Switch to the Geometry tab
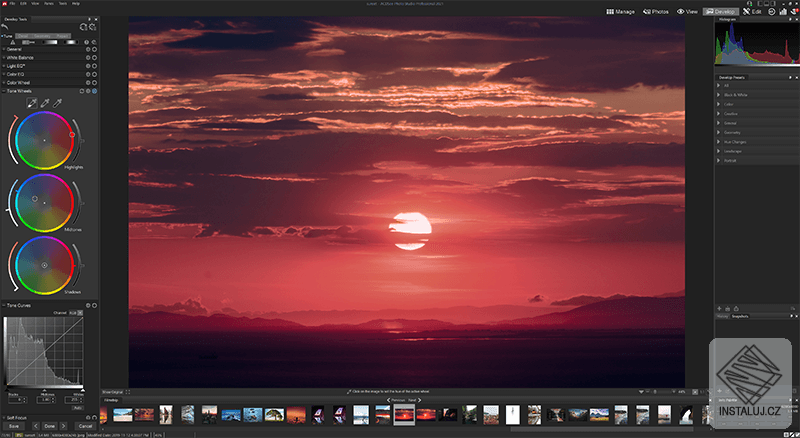The image size is (800, 438). click(42, 36)
